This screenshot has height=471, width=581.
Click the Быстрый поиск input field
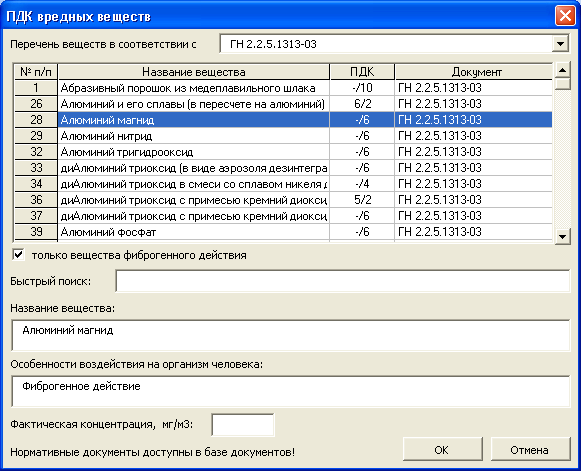[343, 281]
